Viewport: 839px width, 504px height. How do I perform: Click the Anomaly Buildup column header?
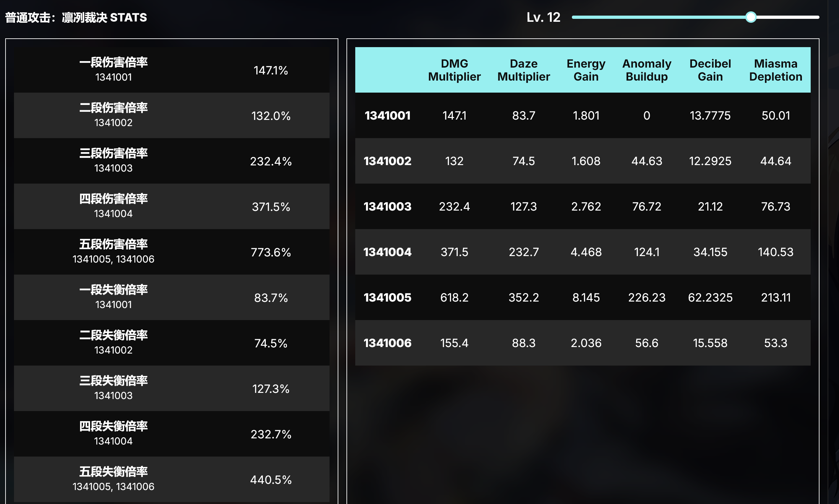point(647,70)
